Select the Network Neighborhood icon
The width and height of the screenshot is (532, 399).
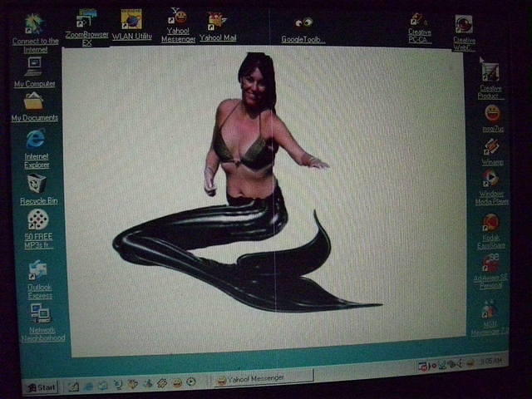pos(40,313)
